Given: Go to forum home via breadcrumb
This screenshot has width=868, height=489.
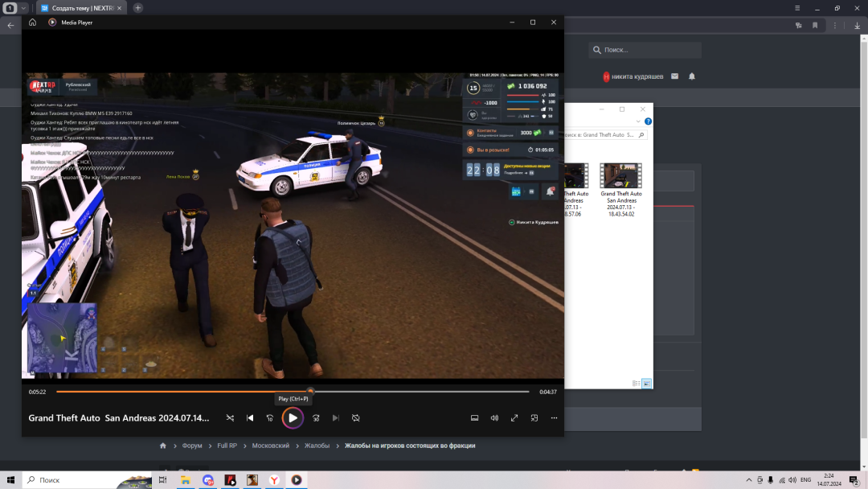Looking at the screenshot, I should [162, 446].
